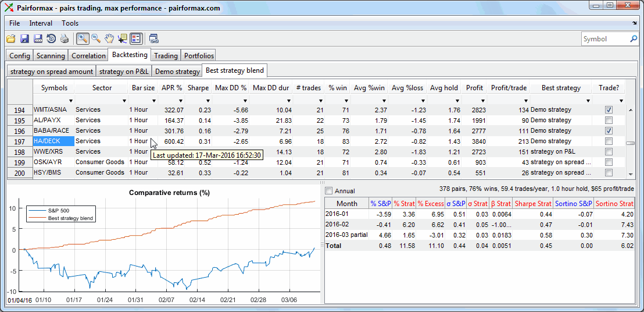Switch to the Trading tab
The width and height of the screenshot is (644, 312).
(x=166, y=55)
